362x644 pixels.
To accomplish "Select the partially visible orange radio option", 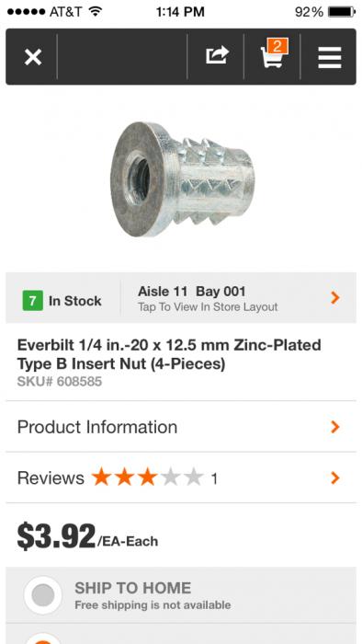I will pyautogui.click(x=44, y=639).
